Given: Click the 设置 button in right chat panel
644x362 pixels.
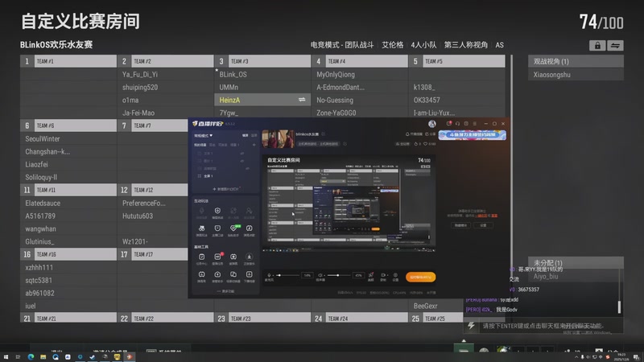Looking at the screenshot, I should 484,225.
